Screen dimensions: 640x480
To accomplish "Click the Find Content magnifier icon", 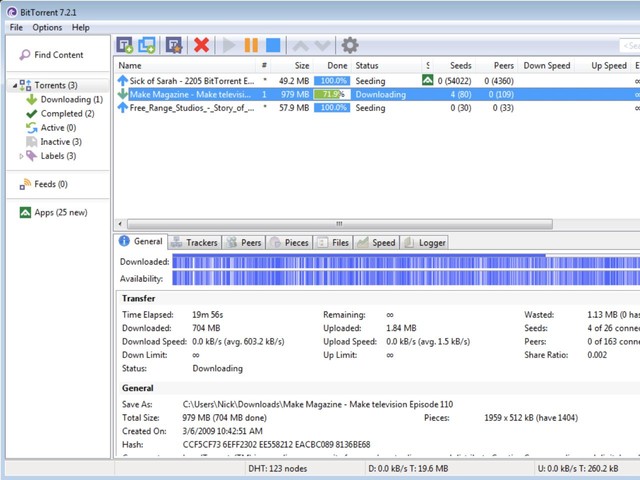I will click(x=24, y=55).
